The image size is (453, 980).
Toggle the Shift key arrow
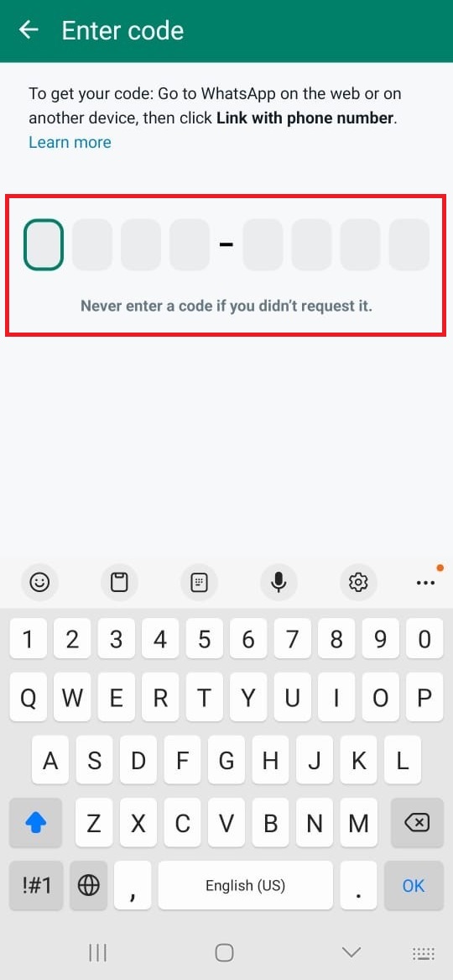(35, 823)
